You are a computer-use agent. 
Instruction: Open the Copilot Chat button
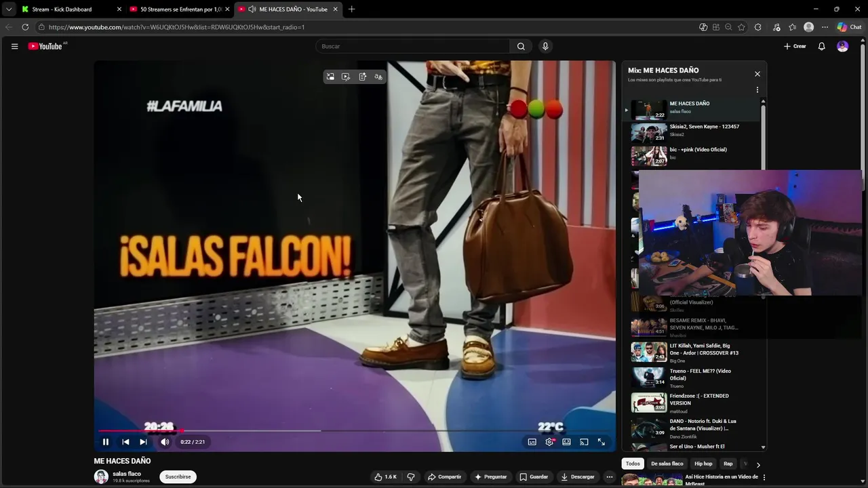pos(849,27)
